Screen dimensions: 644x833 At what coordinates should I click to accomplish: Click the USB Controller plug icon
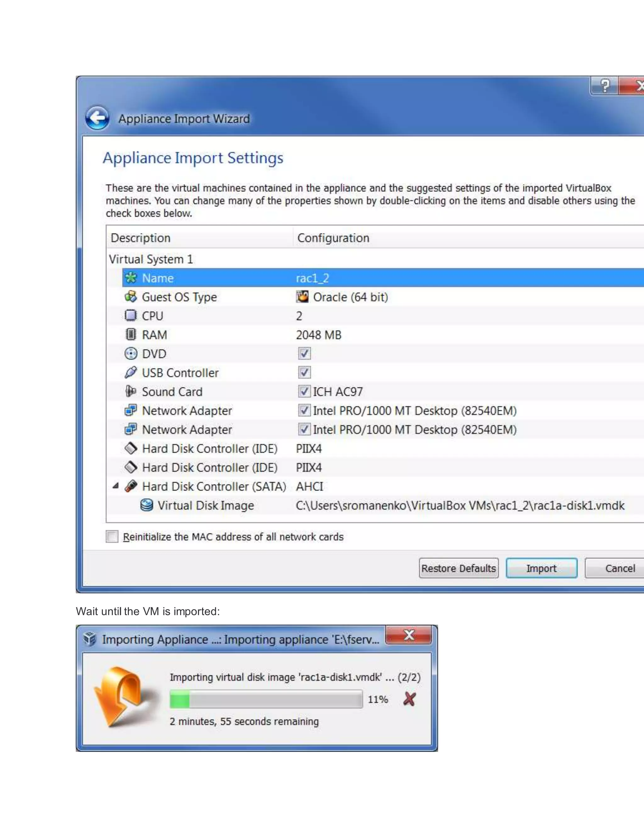click(131, 372)
